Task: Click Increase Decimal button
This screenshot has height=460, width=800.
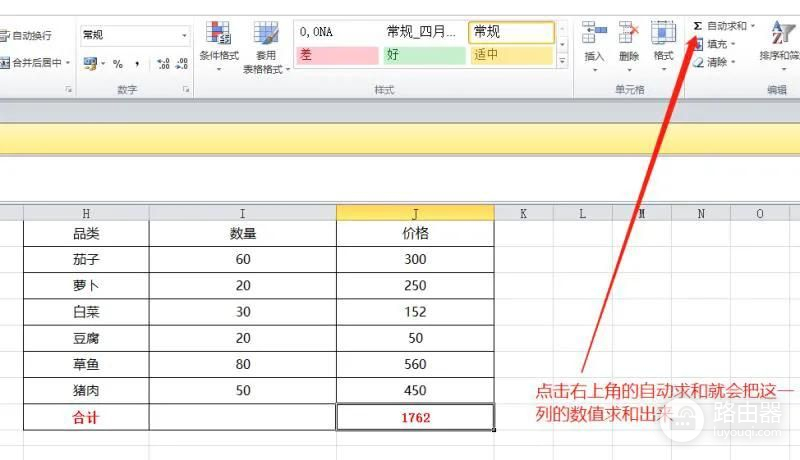Action: tap(163, 64)
